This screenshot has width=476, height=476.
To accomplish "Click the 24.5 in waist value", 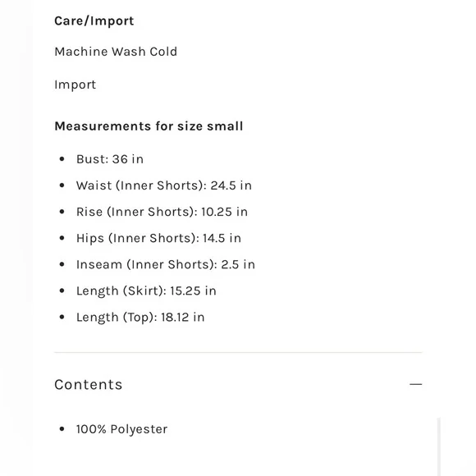I will (231, 185).
